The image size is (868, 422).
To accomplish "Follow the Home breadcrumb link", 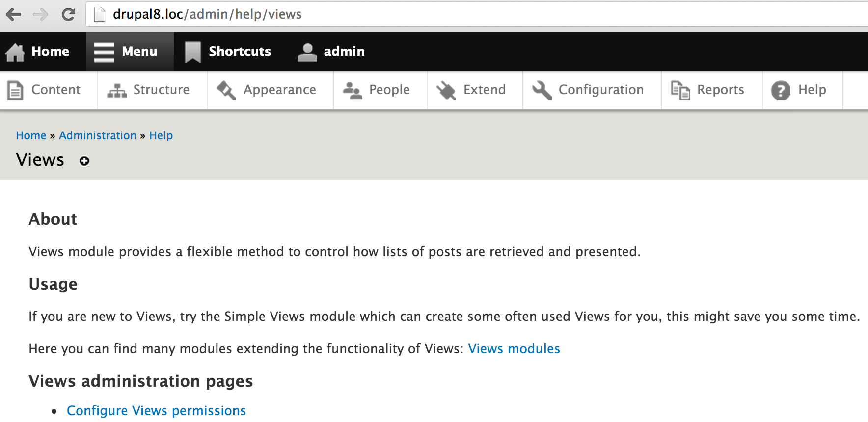I will (31, 135).
